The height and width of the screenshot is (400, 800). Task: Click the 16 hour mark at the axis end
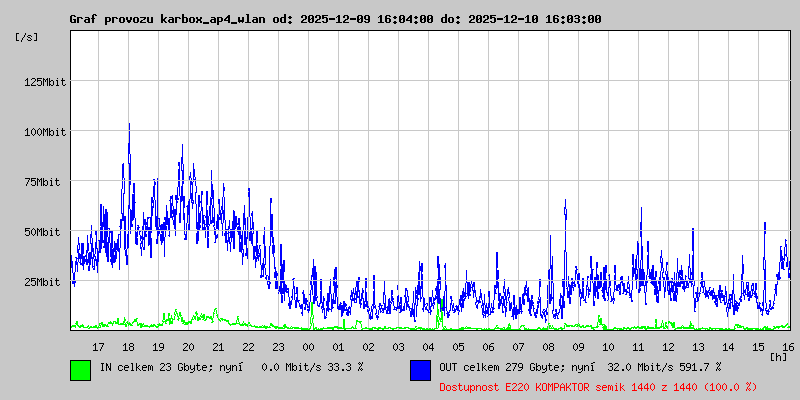tap(788, 346)
